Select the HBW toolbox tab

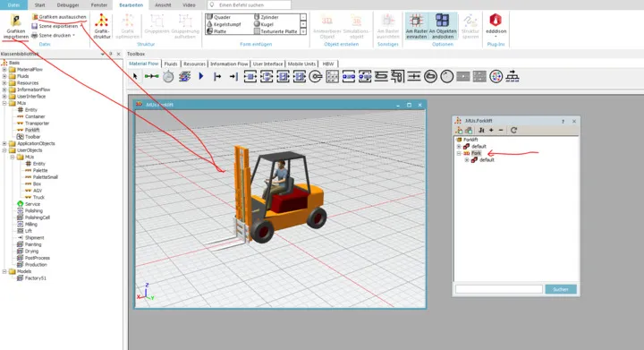[328, 64]
